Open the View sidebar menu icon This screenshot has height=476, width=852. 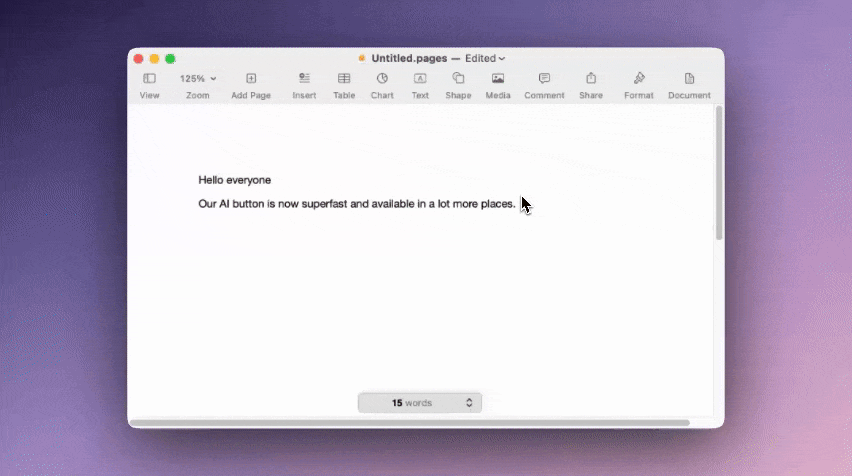[x=149, y=79]
